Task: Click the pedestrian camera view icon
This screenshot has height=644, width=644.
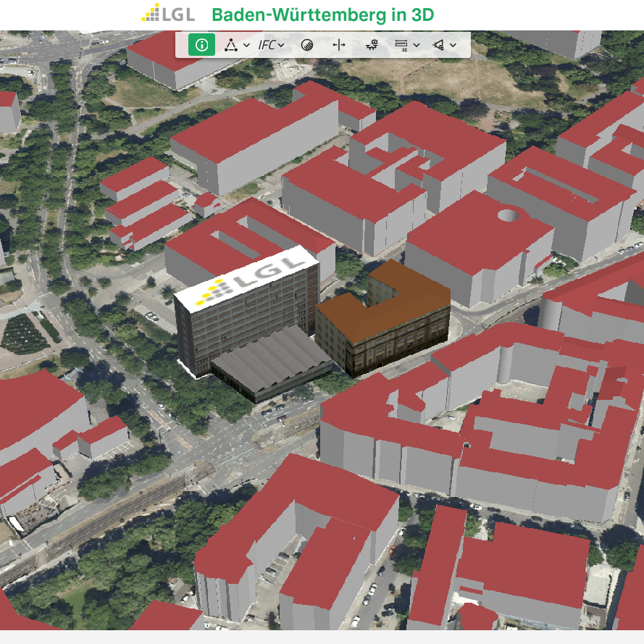Action: point(371,45)
